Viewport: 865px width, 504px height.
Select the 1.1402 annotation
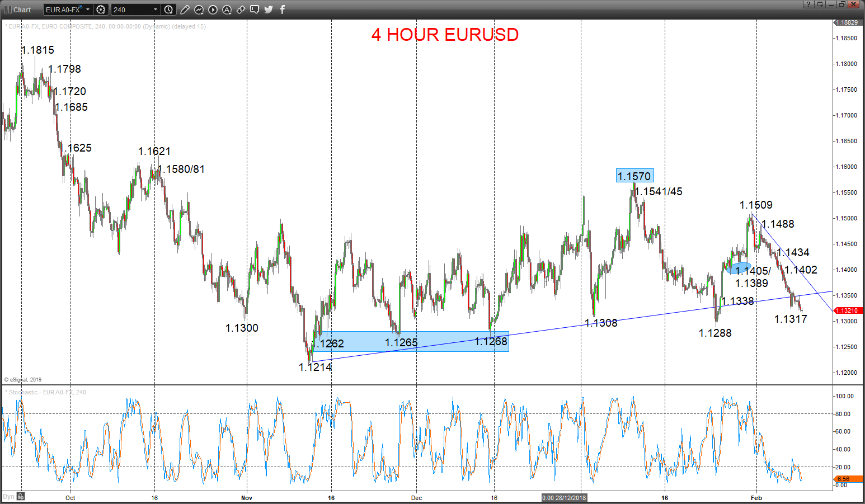pyautogui.click(x=801, y=270)
